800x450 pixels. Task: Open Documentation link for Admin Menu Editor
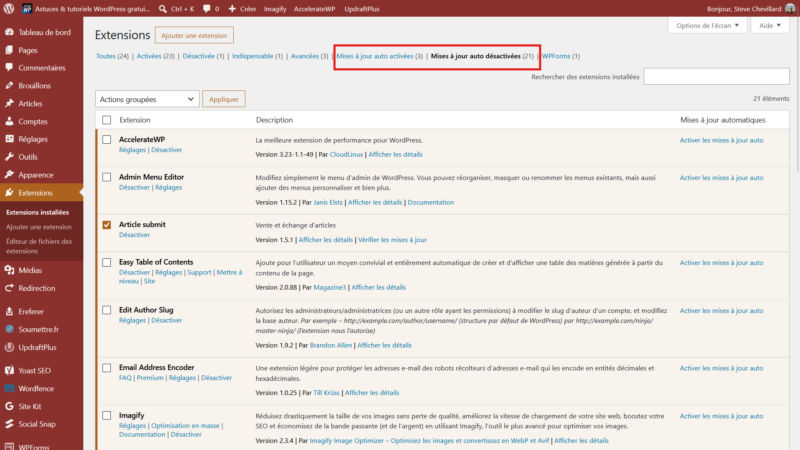[431, 202]
